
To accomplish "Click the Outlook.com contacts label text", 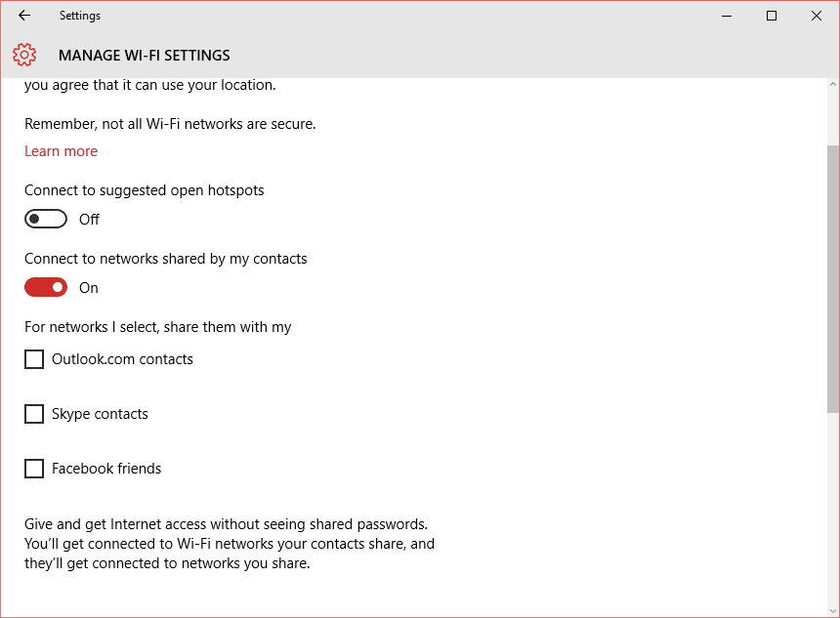I will point(122,359).
